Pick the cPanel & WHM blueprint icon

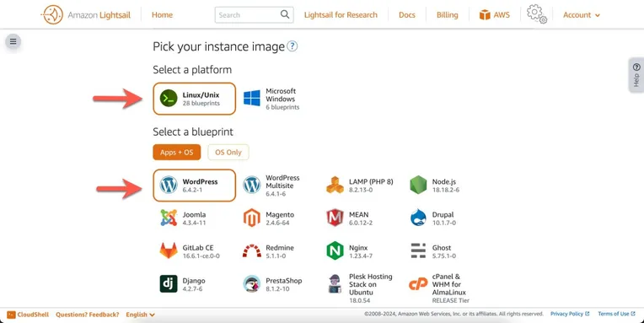tap(418, 284)
